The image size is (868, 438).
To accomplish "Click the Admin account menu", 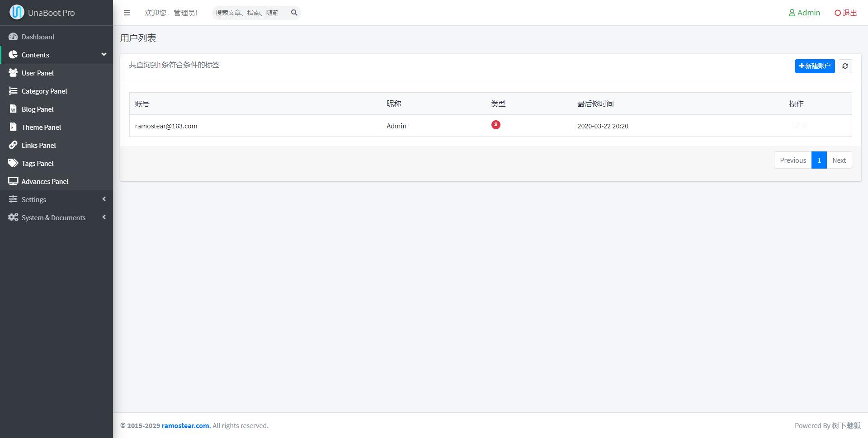I will click(x=804, y=13).
